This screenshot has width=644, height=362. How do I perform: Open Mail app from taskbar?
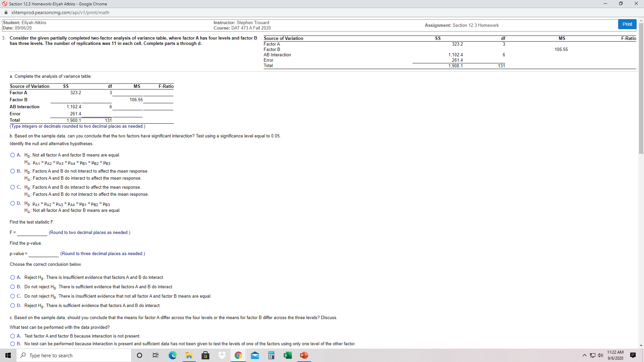tap(255, 355)
